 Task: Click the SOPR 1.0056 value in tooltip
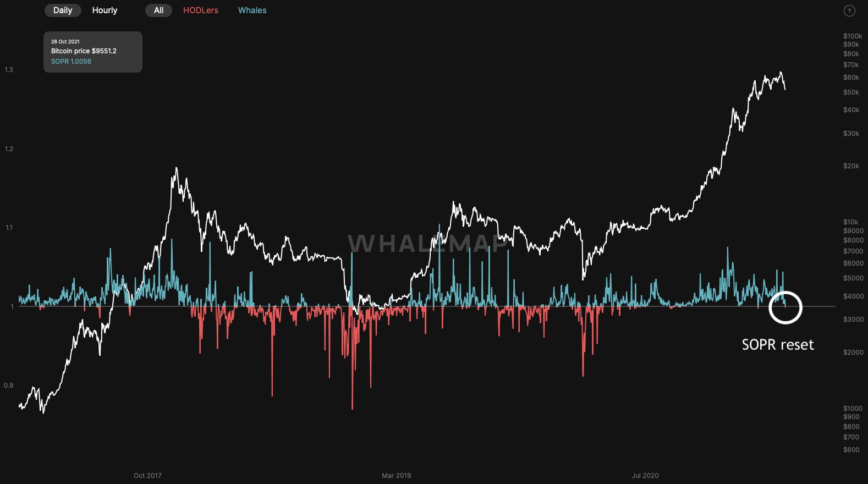coord(71,62)
